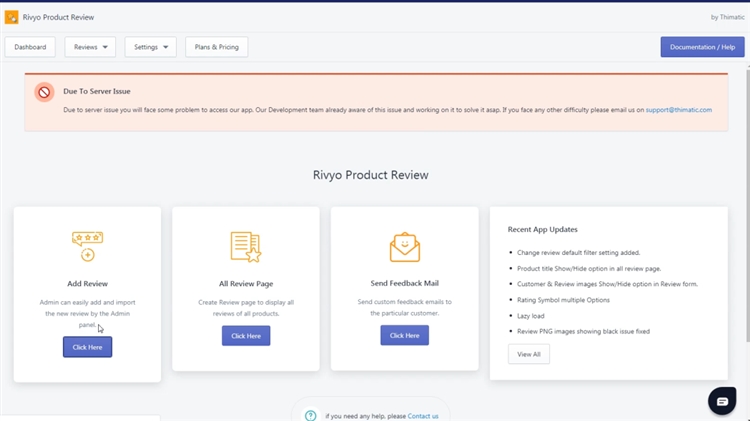
Task: Click 'Due To Server Issue' heading
Action: 97,91
